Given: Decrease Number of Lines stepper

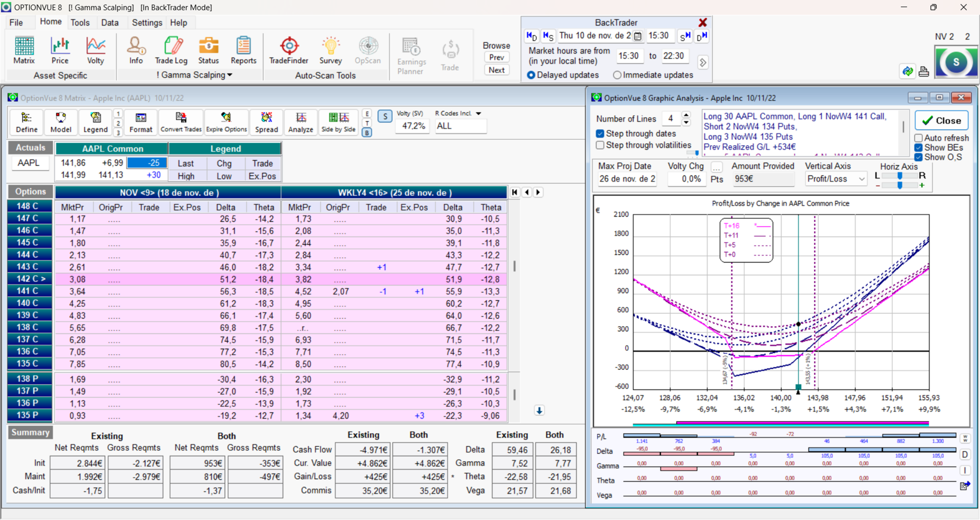Looking at the screenshot, I should [x=686, y=122].
